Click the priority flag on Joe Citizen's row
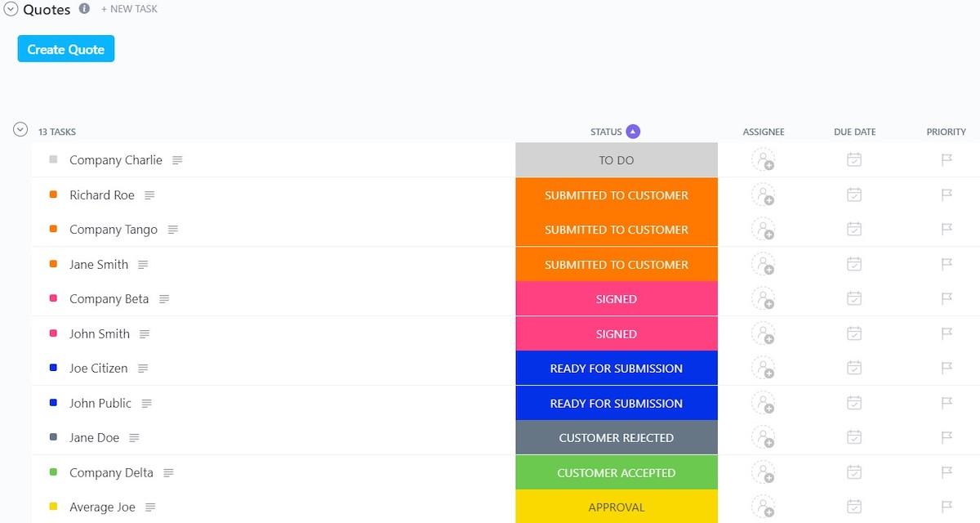The height and width of the screenshot is (523, 980). [x=947, y=369]
